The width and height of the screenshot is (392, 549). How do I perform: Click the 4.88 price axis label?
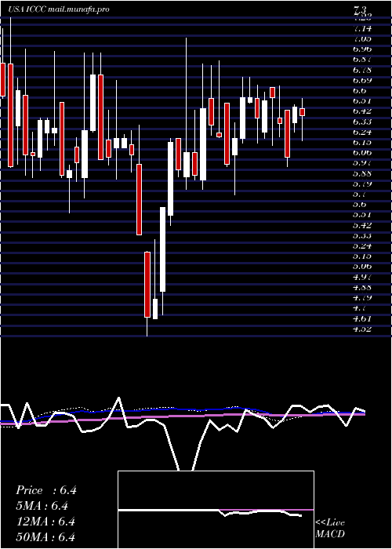362,287
